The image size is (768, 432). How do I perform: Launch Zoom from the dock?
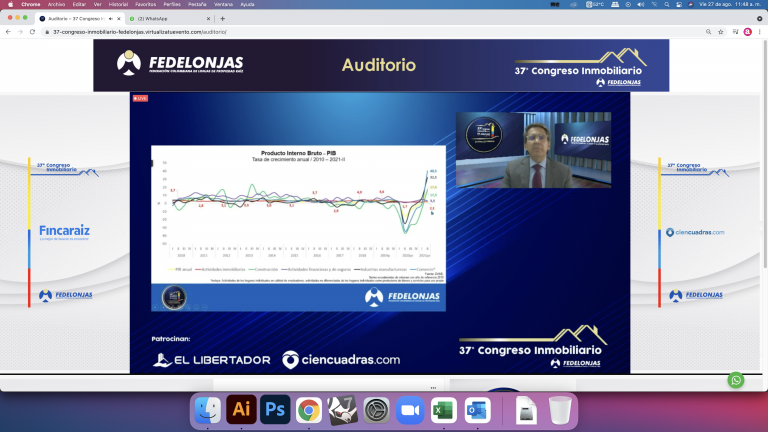point(410,410)
